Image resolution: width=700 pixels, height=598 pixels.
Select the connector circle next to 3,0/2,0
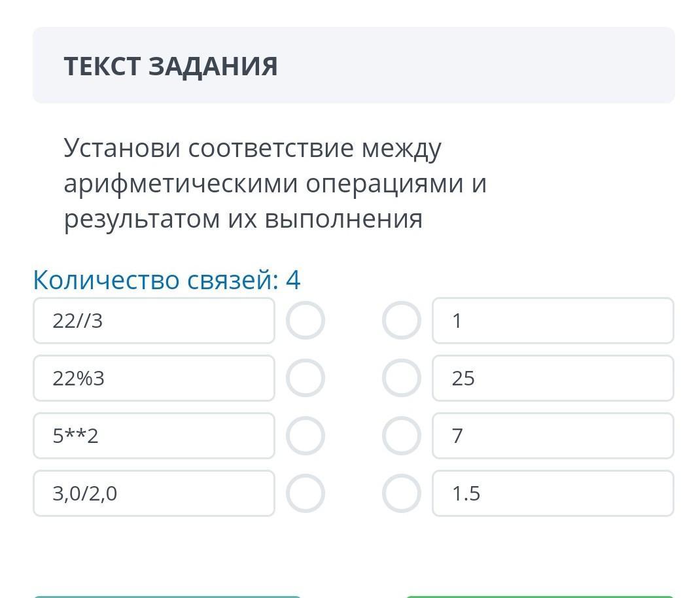pyautogui.click(x=306, y=493)
